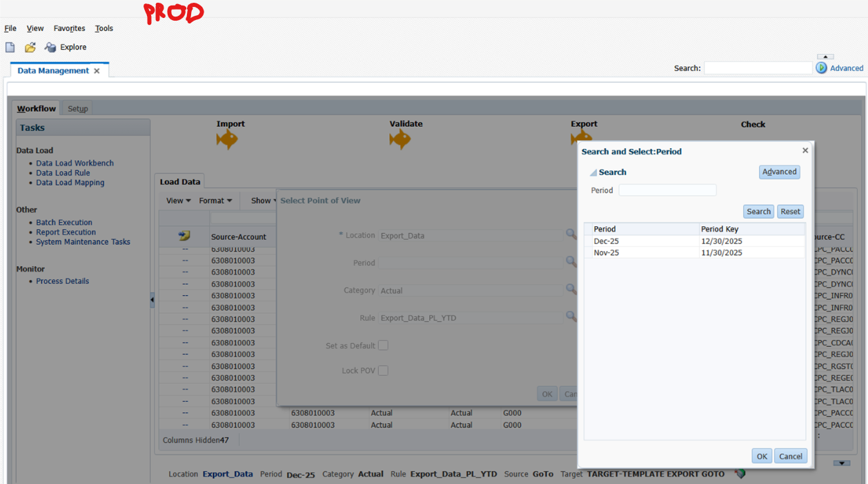868x484 pixels.
Task: Open the Tools menu
Action: pyautogui.click(x=104, y=28)
